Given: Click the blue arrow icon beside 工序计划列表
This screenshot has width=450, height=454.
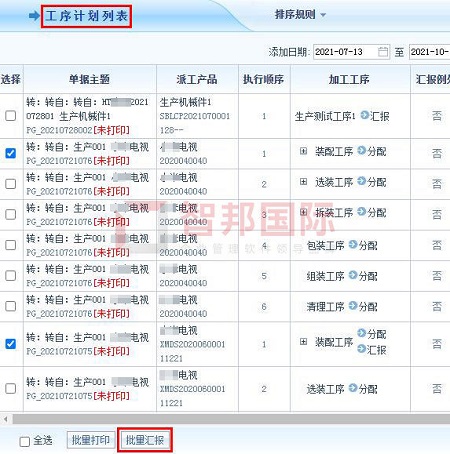Looking at the screenshot, I should click(34, 16).
